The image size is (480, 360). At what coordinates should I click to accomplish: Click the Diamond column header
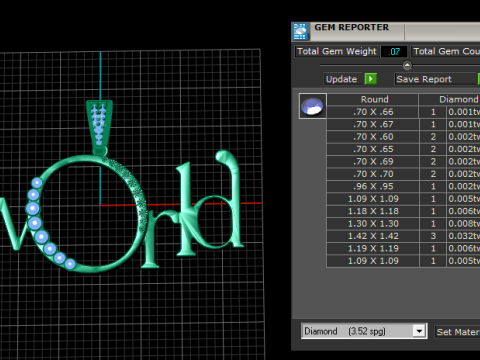tap(449, 99)
